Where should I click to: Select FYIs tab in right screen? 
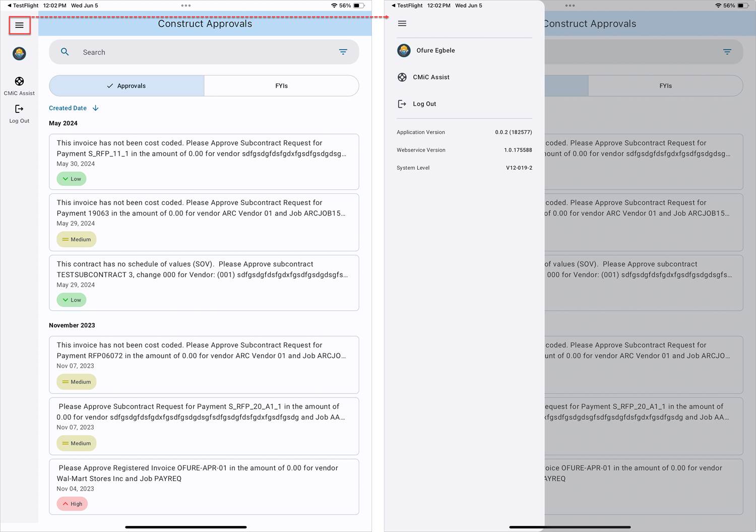pyautogui.click(x=665, y=86)
